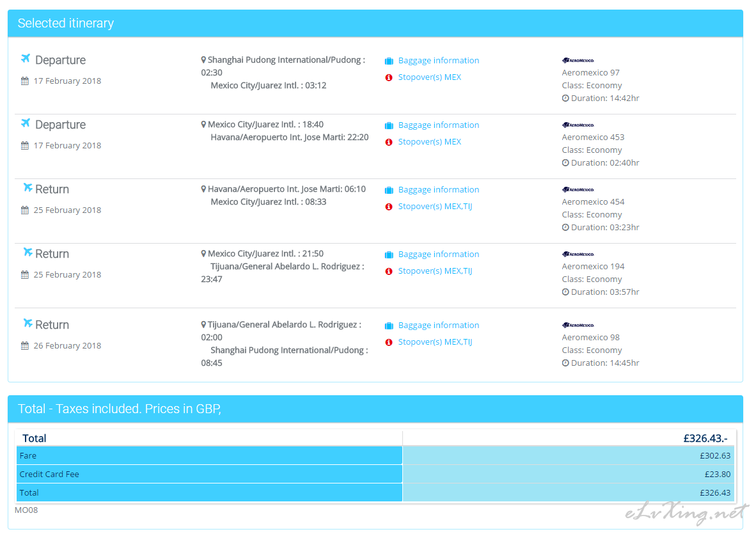Click calendar icon beside 26 February 2018
This screenshot has width=756, height=534.
click(24, 345)
